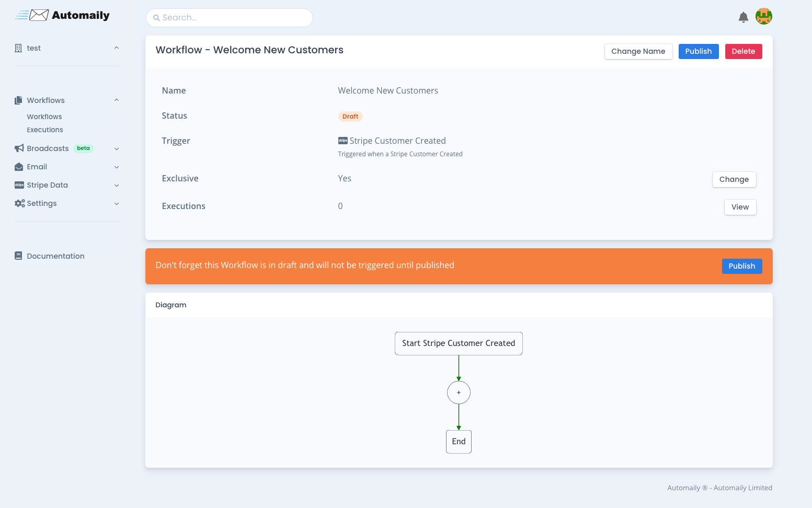Click the Stripe Data stripe icon
The image size is (812, 508).
point(19,185)
